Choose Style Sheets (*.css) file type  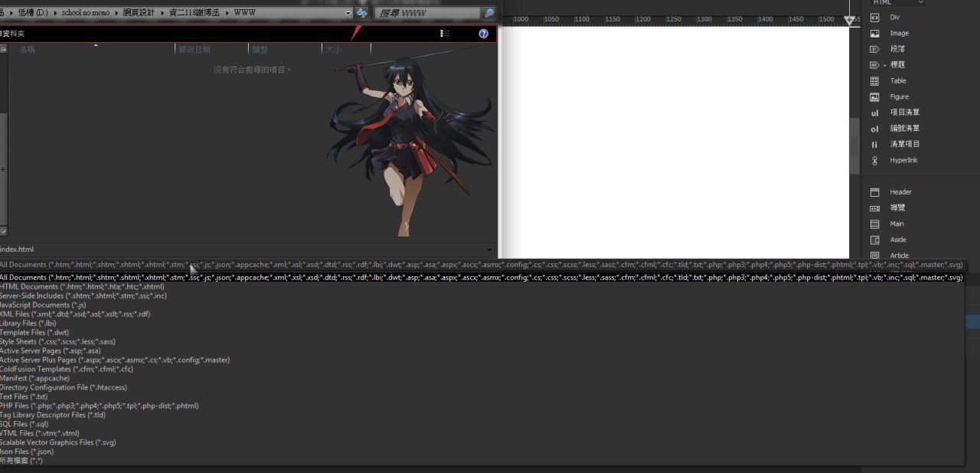pos(57,342)
